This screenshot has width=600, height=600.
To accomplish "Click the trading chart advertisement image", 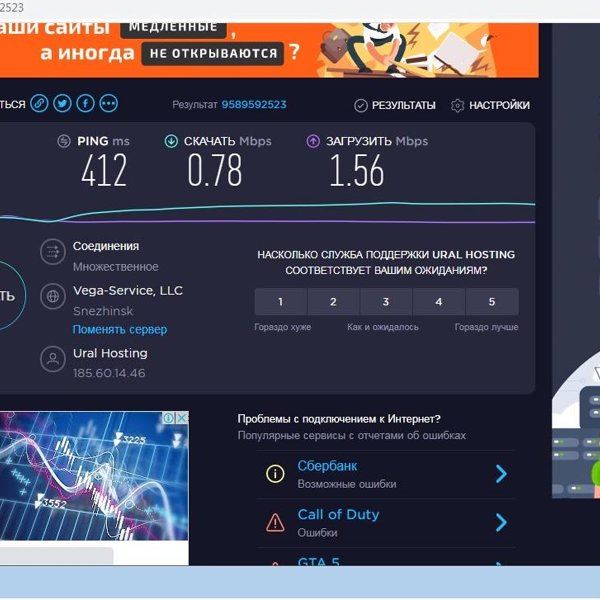I will [x=94, y=476].
